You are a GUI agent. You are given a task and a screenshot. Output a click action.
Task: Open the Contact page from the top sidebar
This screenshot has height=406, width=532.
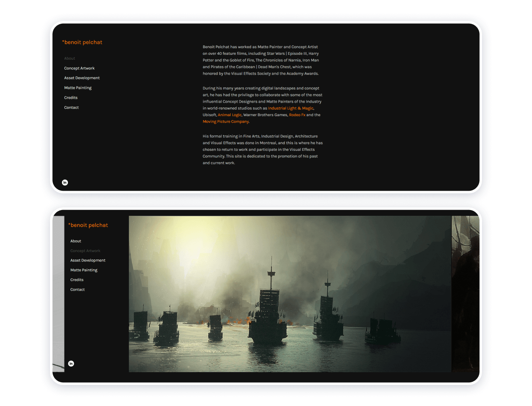pyautogui.click(x=71, y=107)
